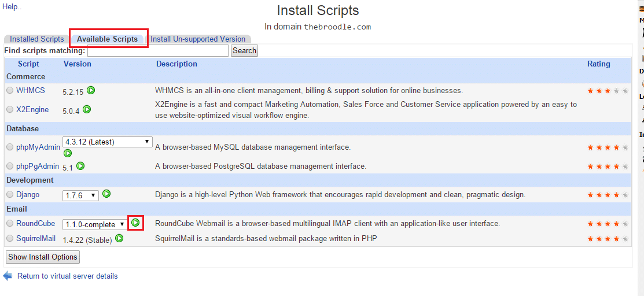Click the thebroodle.com domain text
644x296 pixels.
pyautogui.click(x=337, y=27)
